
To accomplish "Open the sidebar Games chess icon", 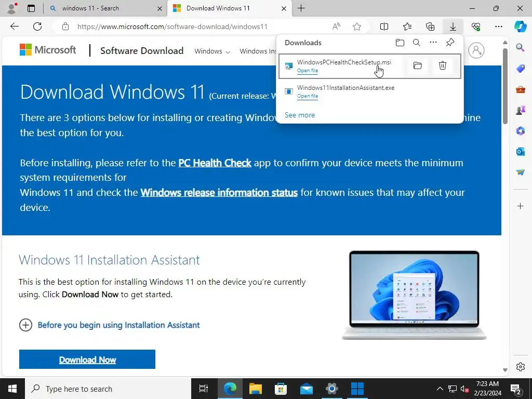I will tap(520, 110).
